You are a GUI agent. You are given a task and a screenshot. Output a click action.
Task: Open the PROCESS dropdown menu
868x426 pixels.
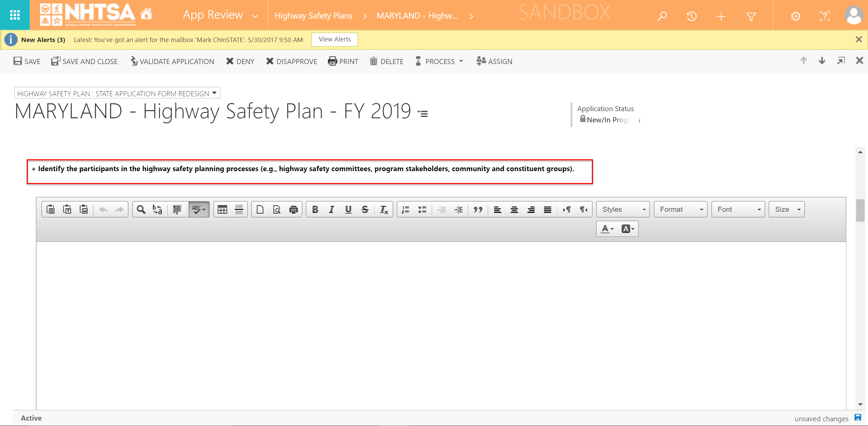[x=439, y=61]
